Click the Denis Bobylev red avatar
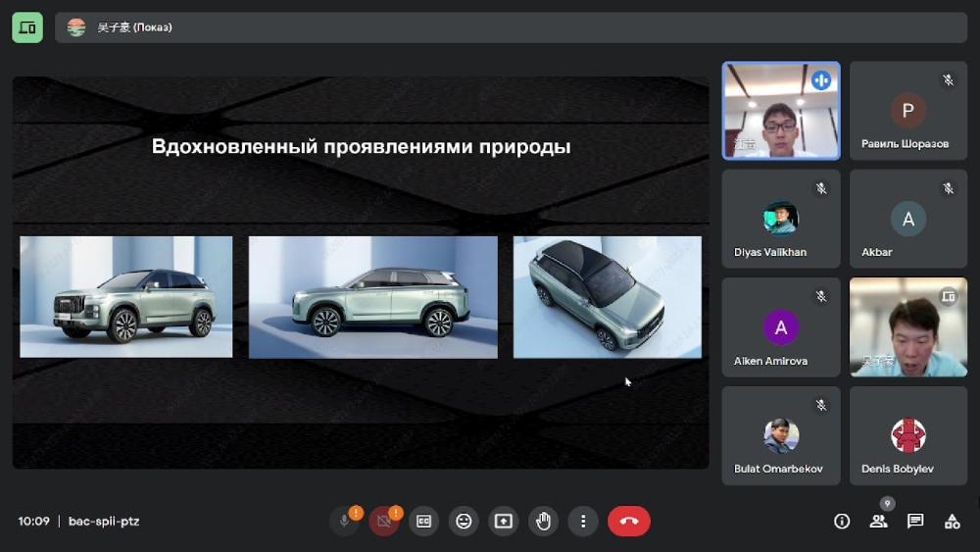 (908, 435)
